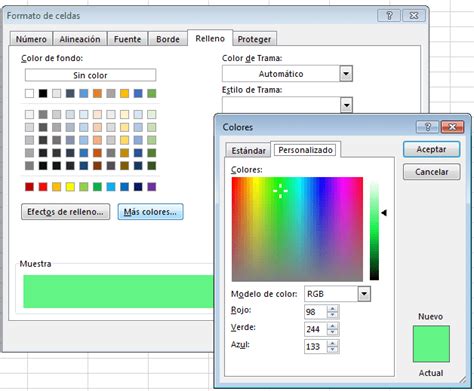Screen dimensions: 474x391
Task: Click the help icon in Formato de celdas
Action: 389,16
